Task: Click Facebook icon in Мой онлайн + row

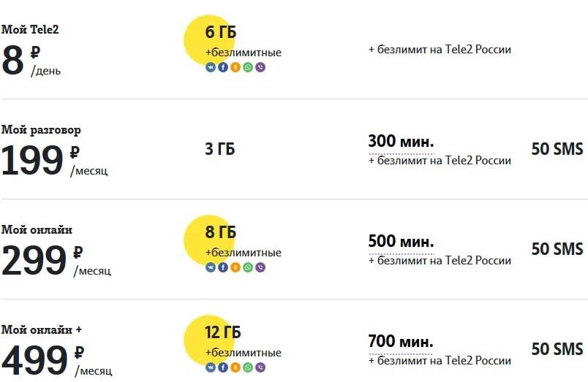Action: (223, 367)
